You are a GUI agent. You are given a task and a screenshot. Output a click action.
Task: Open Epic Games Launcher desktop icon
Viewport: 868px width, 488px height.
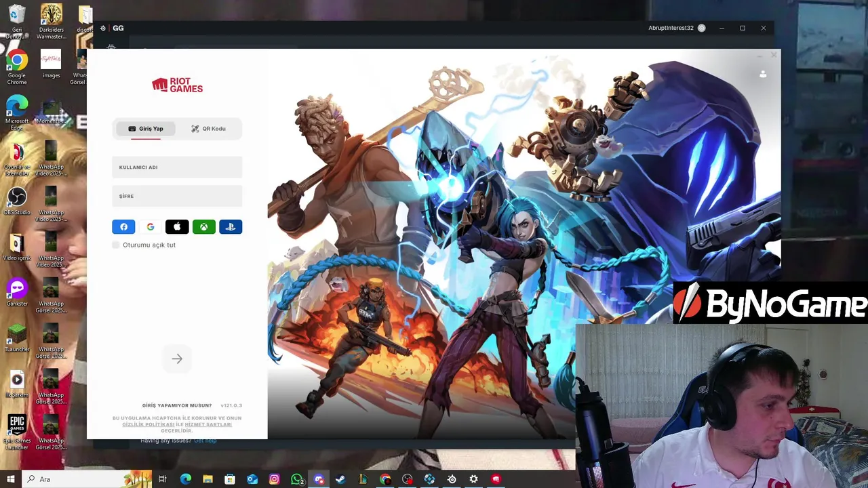[17, 432]
